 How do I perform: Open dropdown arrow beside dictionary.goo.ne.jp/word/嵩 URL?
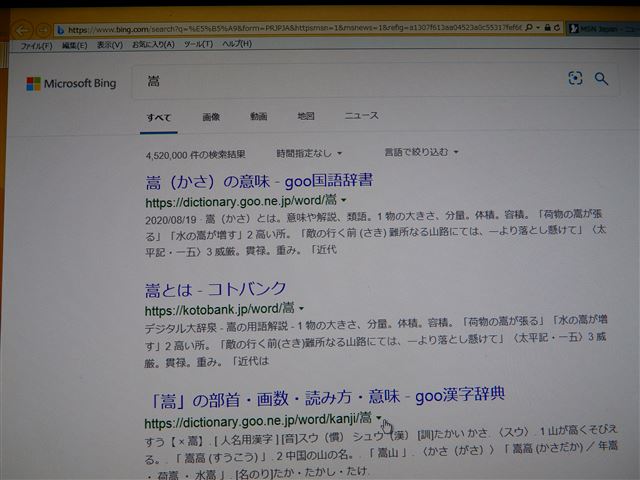click(x=344, y=200)
